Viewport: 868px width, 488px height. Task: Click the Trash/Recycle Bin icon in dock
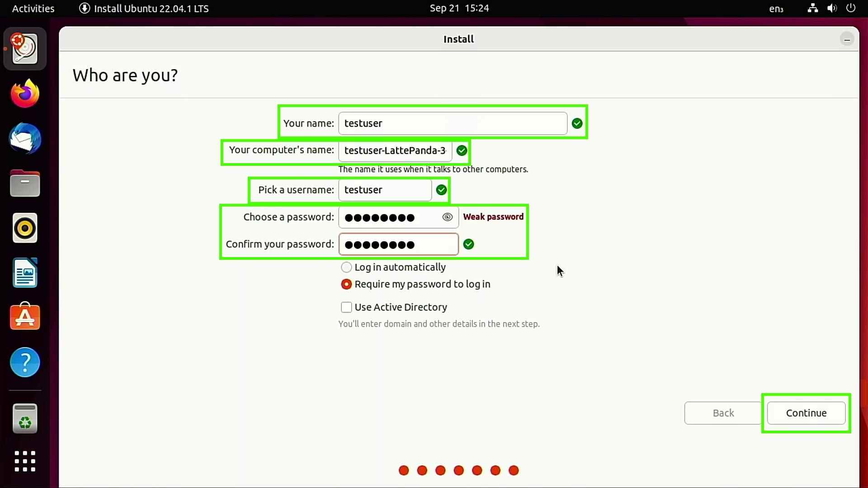(25, 418)
